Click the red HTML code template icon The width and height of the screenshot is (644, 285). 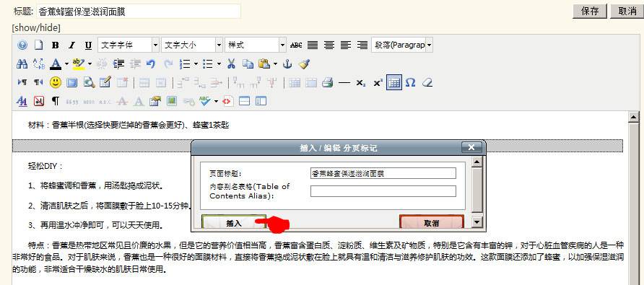pos(228,101)
